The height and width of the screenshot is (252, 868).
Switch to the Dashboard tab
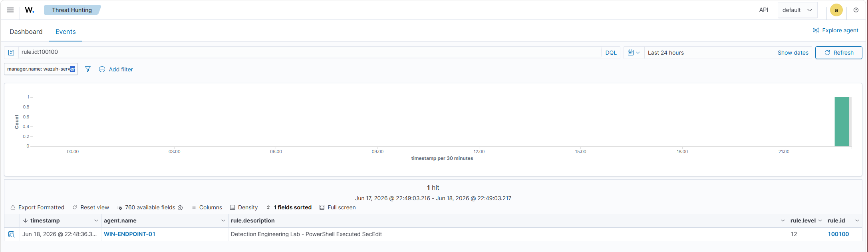click(26, 31)
